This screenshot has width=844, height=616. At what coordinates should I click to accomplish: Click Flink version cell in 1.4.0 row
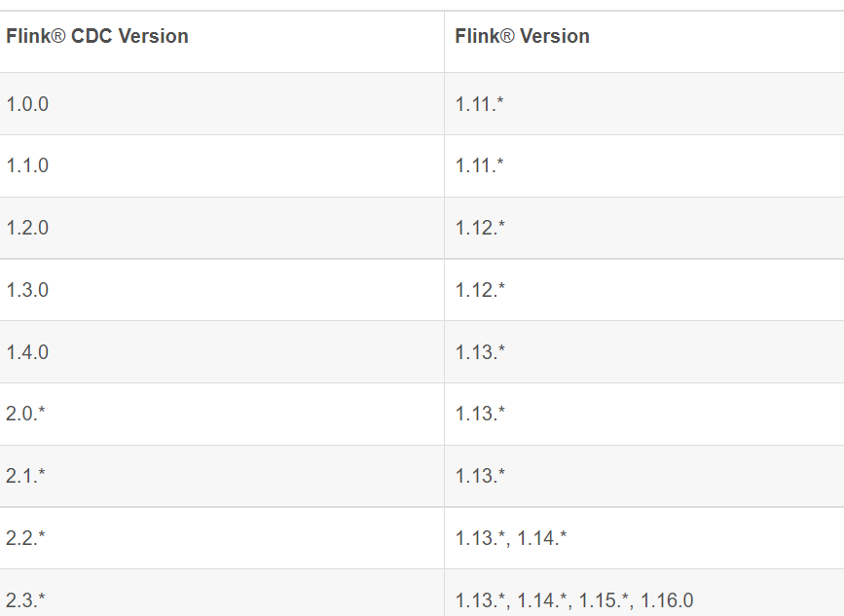480,352
